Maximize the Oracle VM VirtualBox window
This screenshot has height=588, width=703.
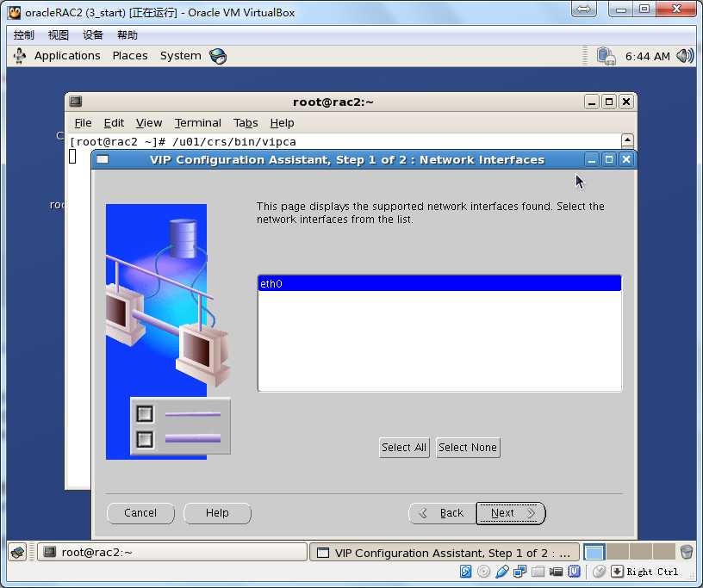pyautogui.click(x=644, y=9)
